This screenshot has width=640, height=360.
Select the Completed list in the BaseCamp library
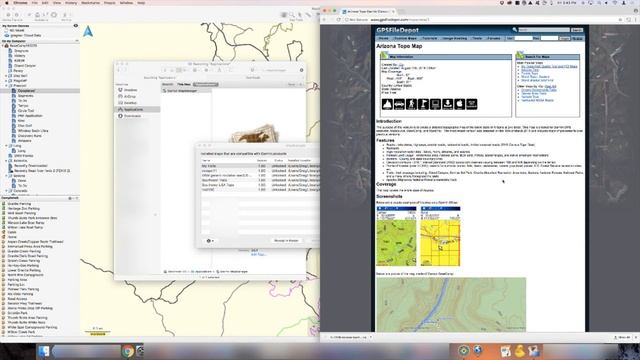coord(40,91)
